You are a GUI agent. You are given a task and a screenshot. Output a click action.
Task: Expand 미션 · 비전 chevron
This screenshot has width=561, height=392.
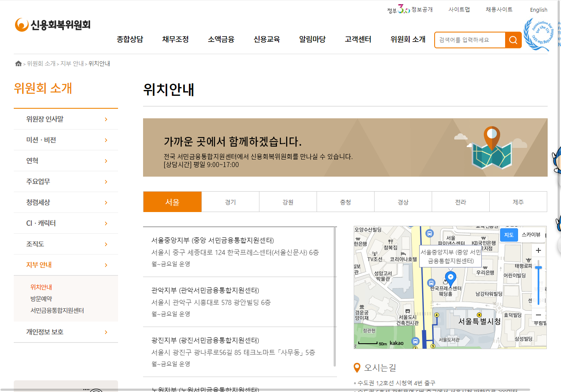point(106,140)
